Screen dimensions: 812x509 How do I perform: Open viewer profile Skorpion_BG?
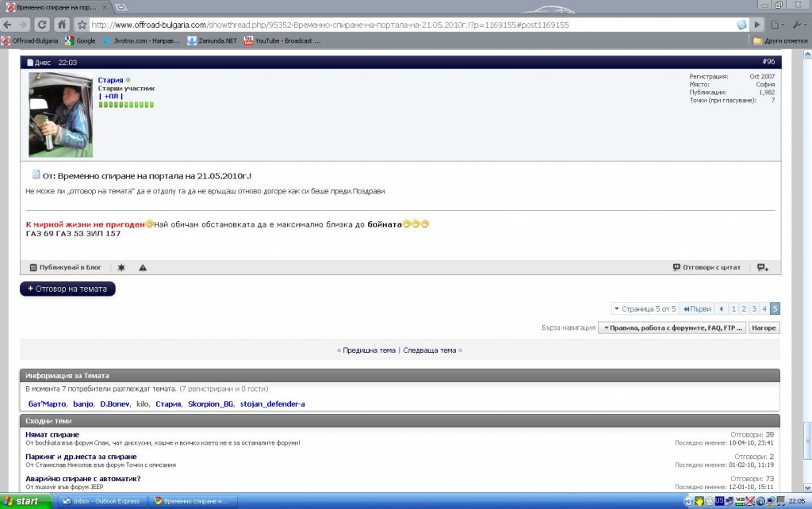click(x=210, y=404)
